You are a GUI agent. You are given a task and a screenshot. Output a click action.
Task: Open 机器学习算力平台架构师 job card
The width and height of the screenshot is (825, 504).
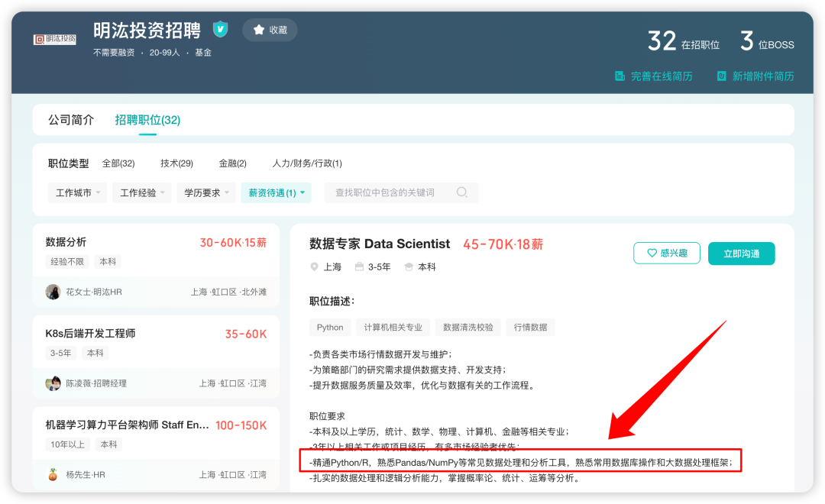[156, 448]
